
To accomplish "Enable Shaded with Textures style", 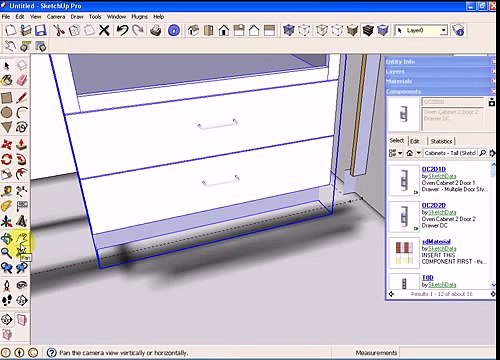I will click(x=368, y=31).
